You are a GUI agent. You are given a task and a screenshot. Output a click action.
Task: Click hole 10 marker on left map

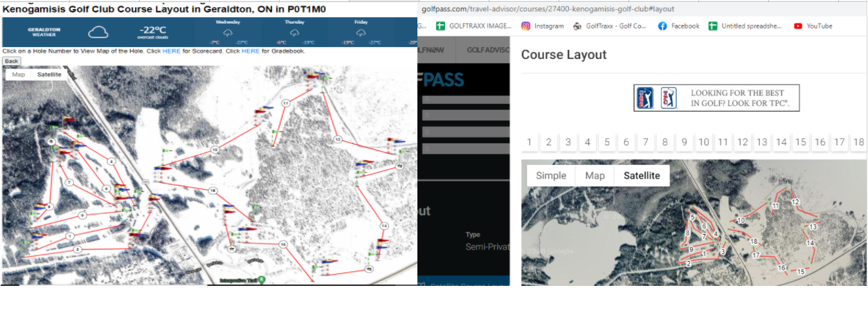click(215, 150)
